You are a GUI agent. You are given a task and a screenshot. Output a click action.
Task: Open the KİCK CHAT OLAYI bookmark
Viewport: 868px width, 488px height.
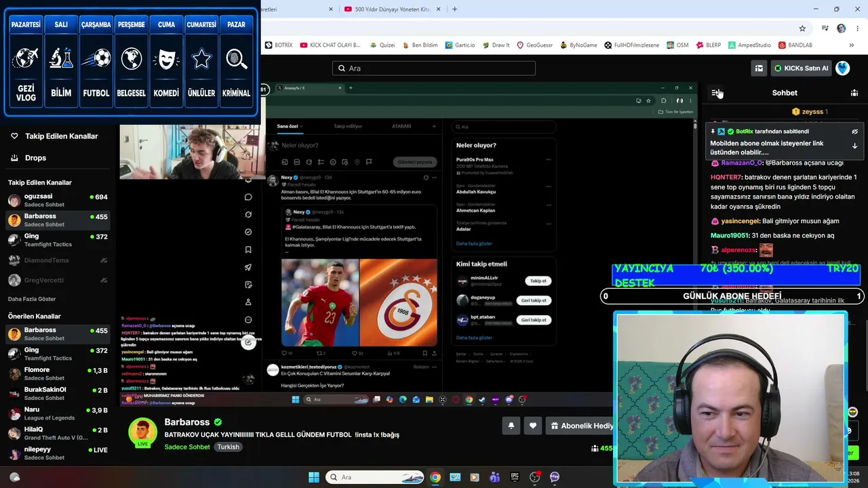pos(330,45)
